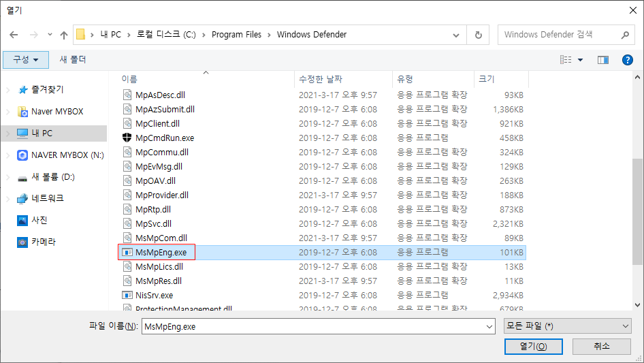Select the file MsMpCom.dll
The width and height of the screenshot is (644, 363).
pyautogui.click(x=161, y=238)
